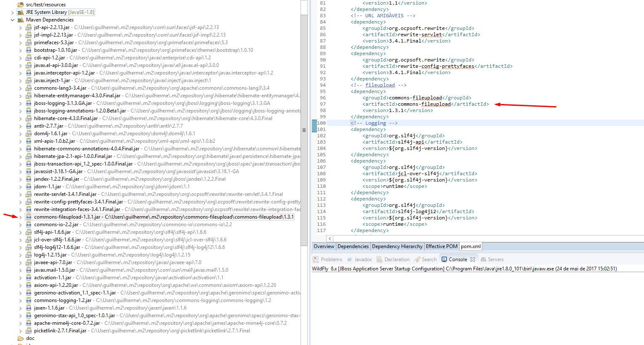The width and height of the screenshot is (644, 345).
Task: Expand the cdi-api-1.2.jar entry
Action: tap(20, 58)
